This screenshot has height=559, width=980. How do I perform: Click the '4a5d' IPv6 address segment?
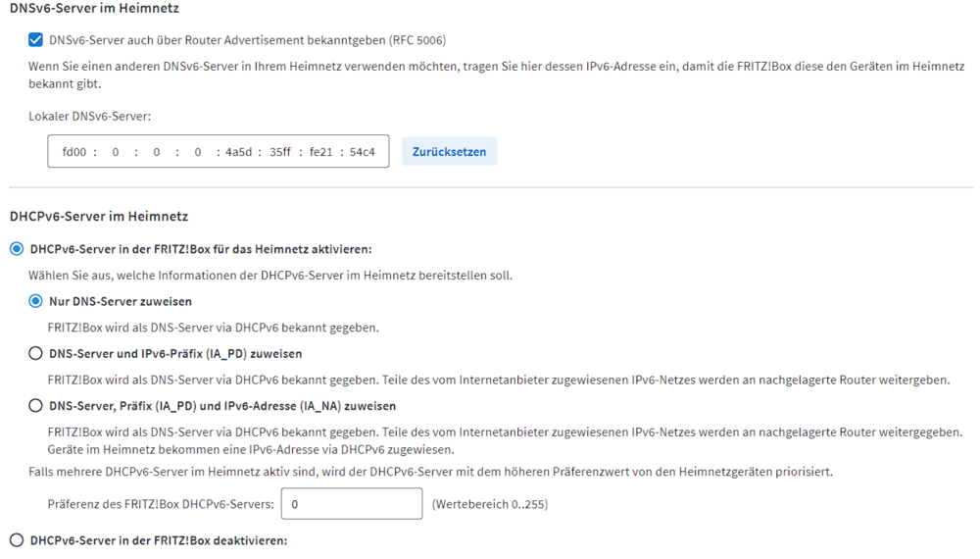[239, 152]
